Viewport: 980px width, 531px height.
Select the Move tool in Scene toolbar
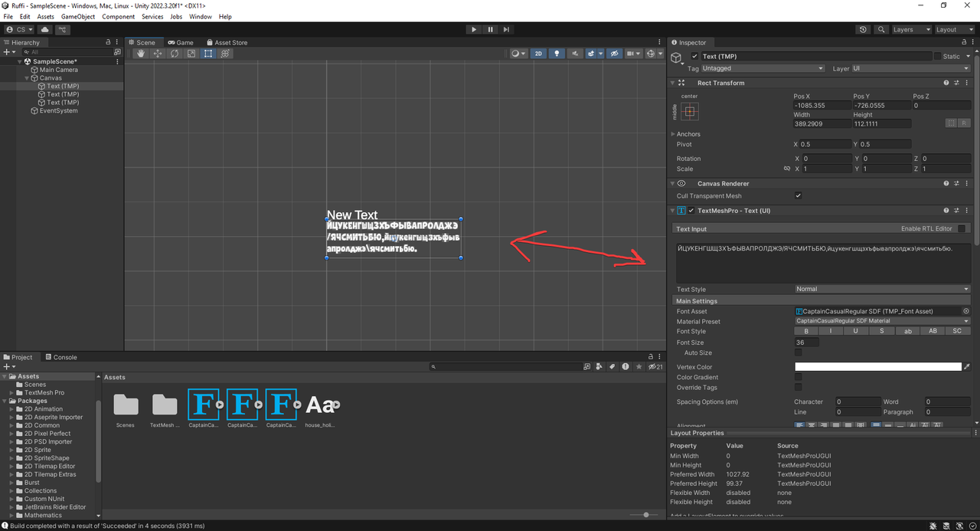click(x=158, y=54)
